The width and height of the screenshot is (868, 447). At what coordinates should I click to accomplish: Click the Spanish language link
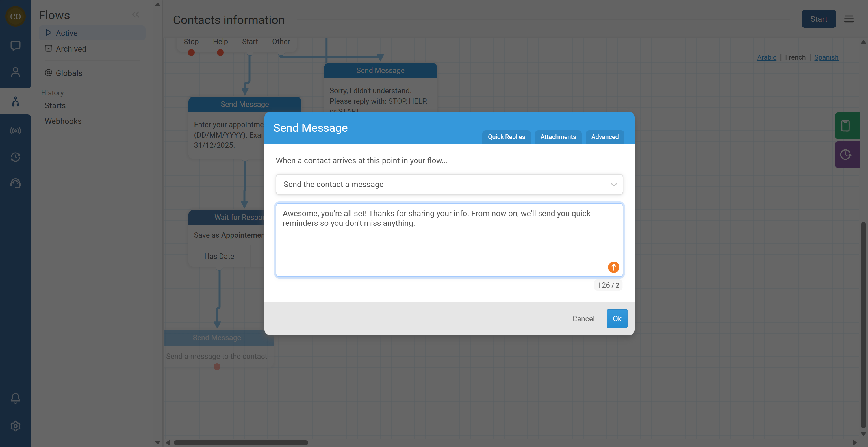click(826, 57)
